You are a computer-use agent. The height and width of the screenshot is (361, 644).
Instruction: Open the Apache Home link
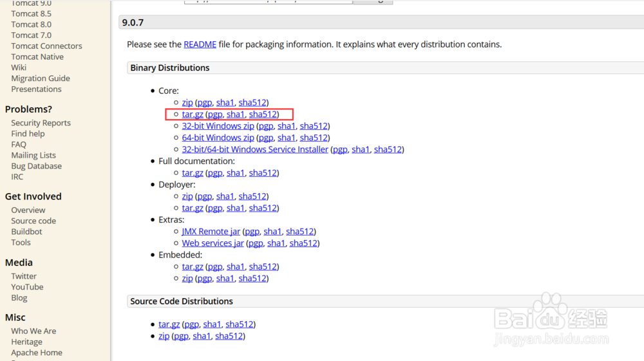pyautogui.click(x=37, y=353)
